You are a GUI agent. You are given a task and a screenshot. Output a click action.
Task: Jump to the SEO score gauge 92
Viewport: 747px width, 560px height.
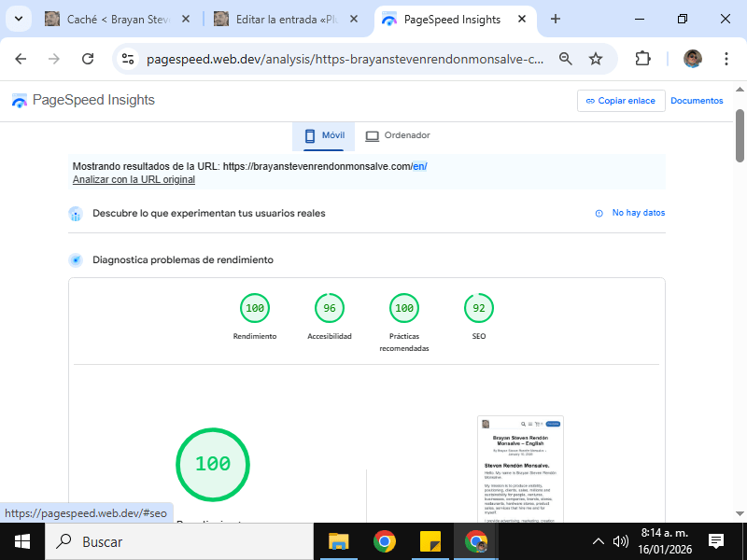click(479, 308)
